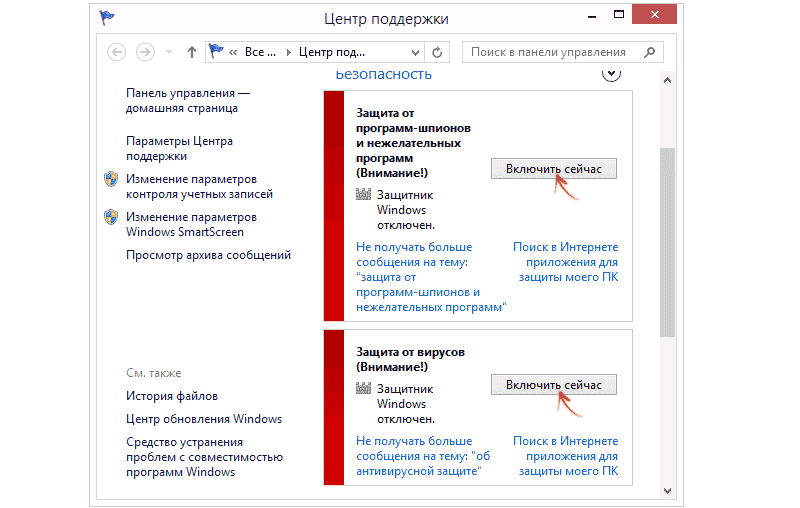The height and width of the screenshot is (508, 800).
Task: Open the address bar history dropdown
Action: pos(415,53)
